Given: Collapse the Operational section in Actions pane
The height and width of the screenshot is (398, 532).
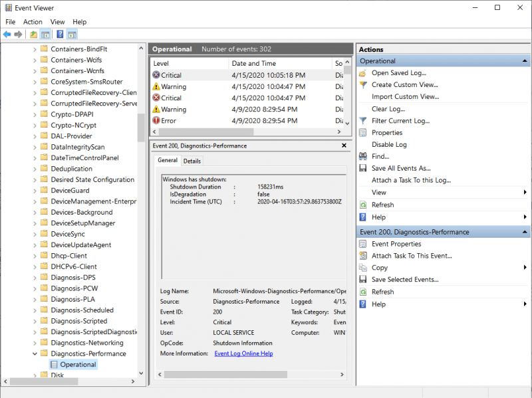Looking at the screenshot, I should pos(525,60).
